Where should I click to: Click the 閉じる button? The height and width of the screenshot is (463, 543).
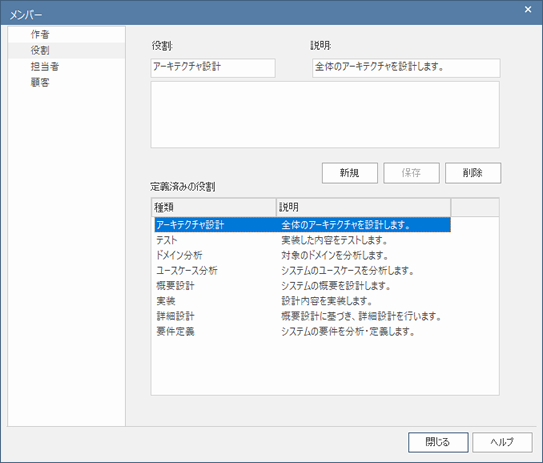438,442
